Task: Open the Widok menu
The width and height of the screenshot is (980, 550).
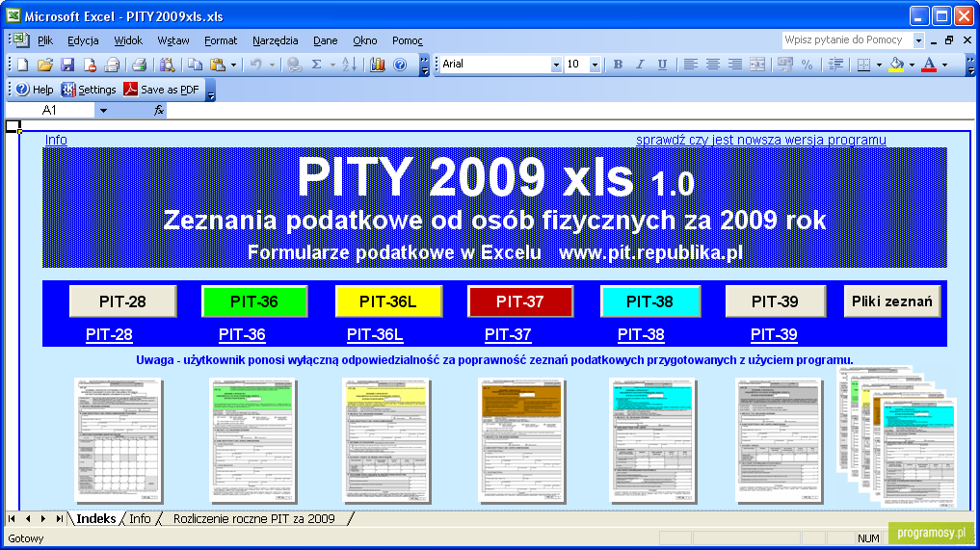Action: [128, 40]
